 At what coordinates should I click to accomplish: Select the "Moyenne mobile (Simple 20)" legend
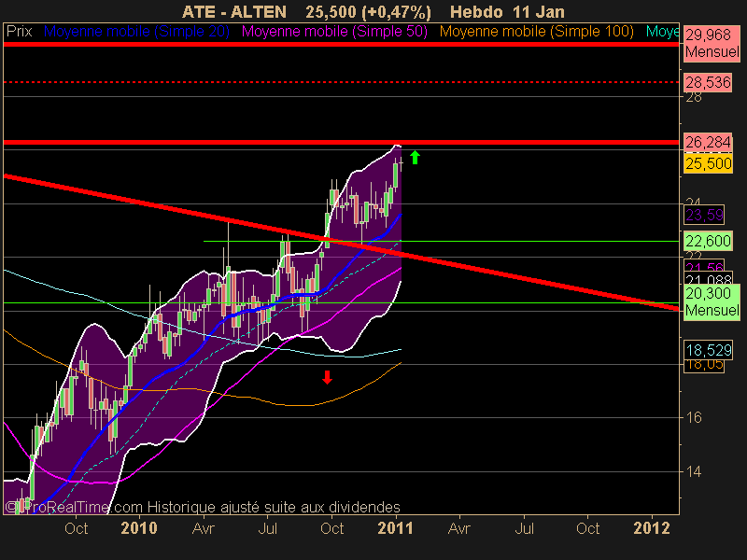136,32
